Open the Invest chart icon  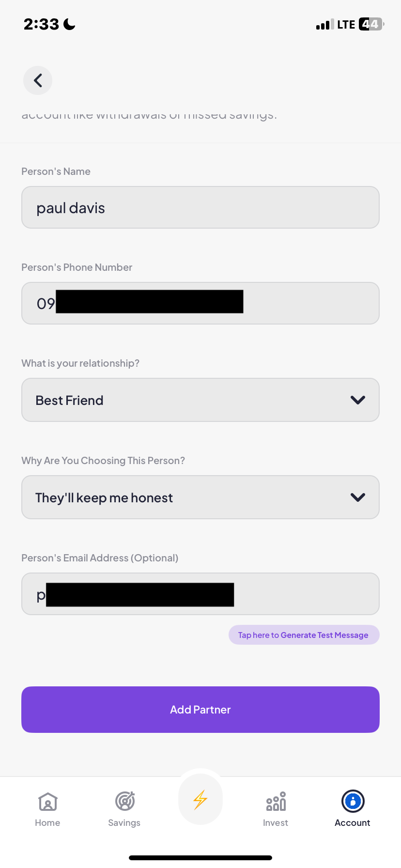(276, 802)
